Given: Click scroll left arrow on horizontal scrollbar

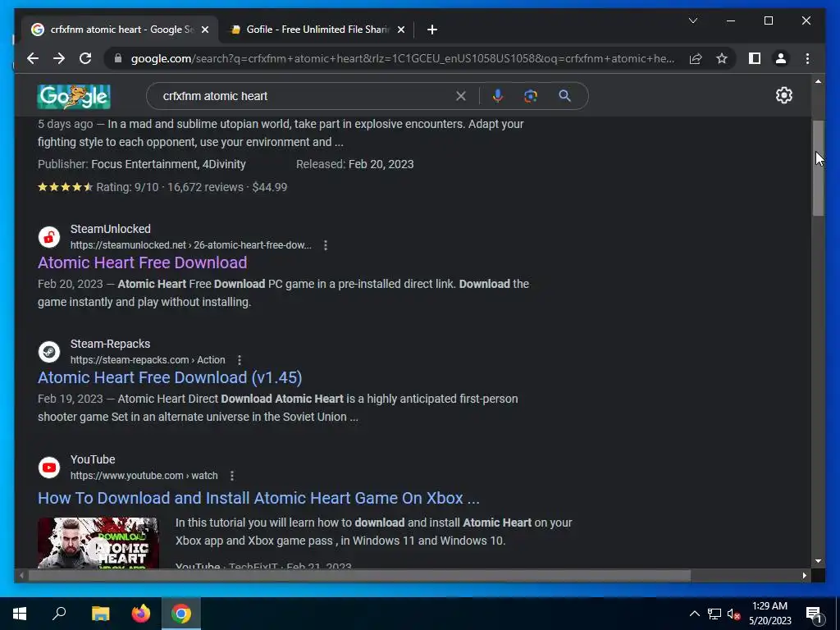Looking at the screenshot, I should click(21, 576).
